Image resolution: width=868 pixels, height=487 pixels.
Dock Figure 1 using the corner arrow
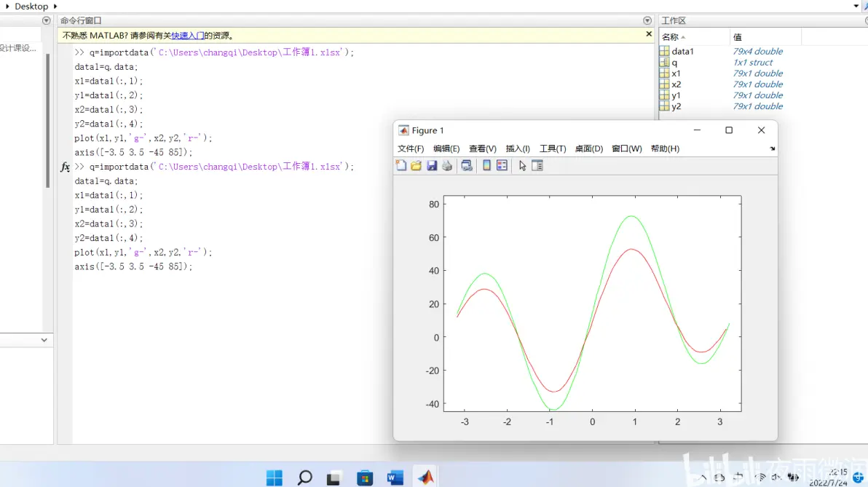tap(772, 149)
